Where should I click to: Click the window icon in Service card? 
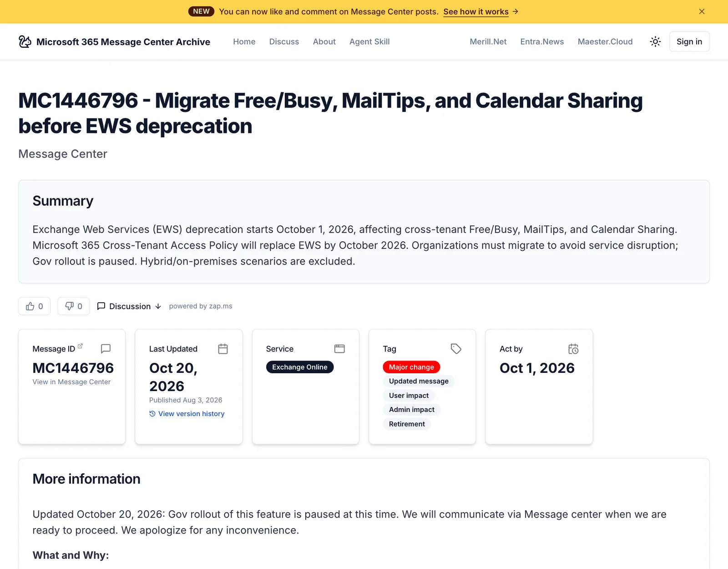pos(339,349)
